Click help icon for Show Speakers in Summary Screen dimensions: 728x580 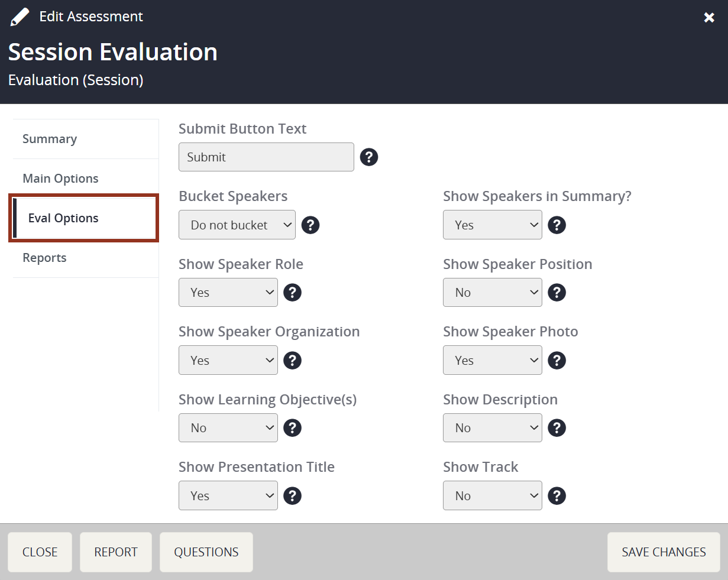pyautogui.click(x=557, y=225)
